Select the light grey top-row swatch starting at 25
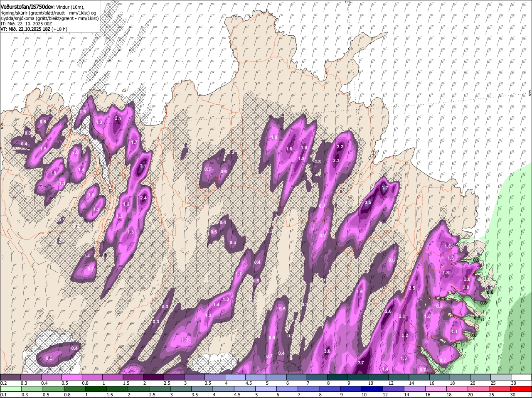This screenshot has width=532, height=398. 501,377
